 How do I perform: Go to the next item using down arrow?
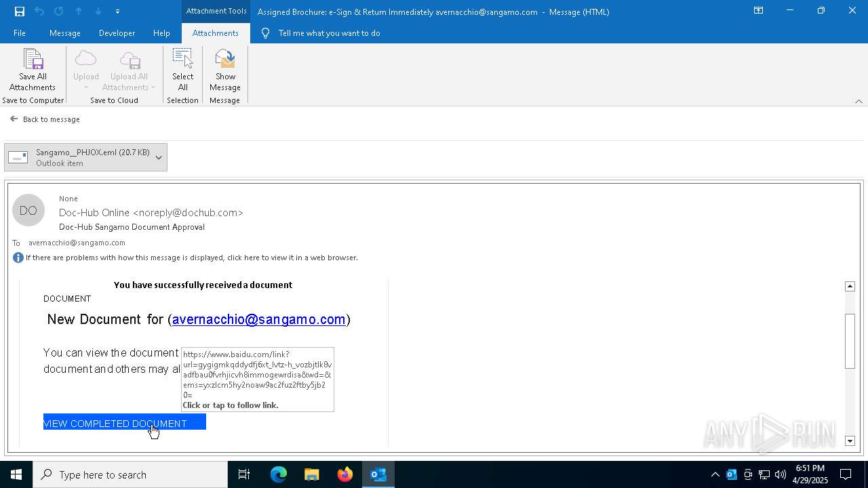(x=98, y=12)
